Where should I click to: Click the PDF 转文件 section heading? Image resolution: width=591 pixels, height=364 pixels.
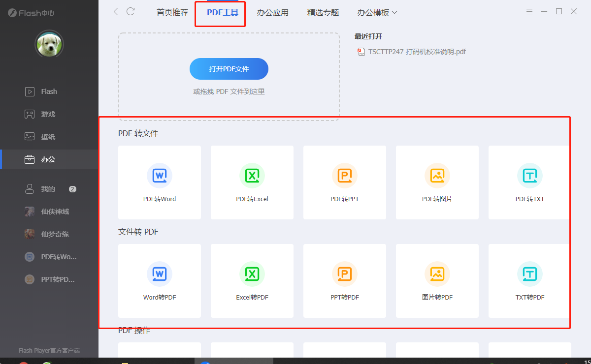coord(138,133)
